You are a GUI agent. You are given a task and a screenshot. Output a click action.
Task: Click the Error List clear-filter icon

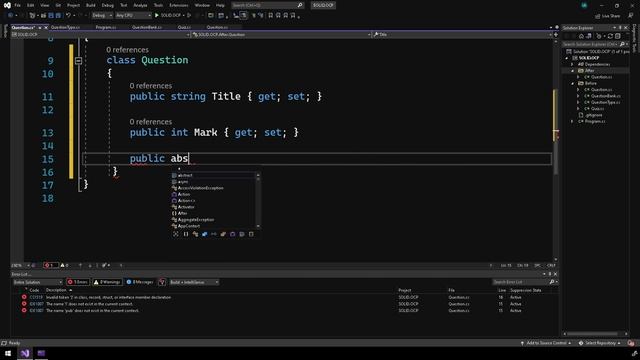[x=162, y=282]
